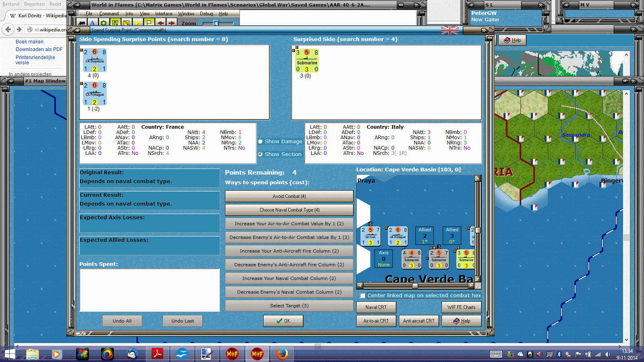Click the red left arrow toolbar icon

(x=160, y=23)
